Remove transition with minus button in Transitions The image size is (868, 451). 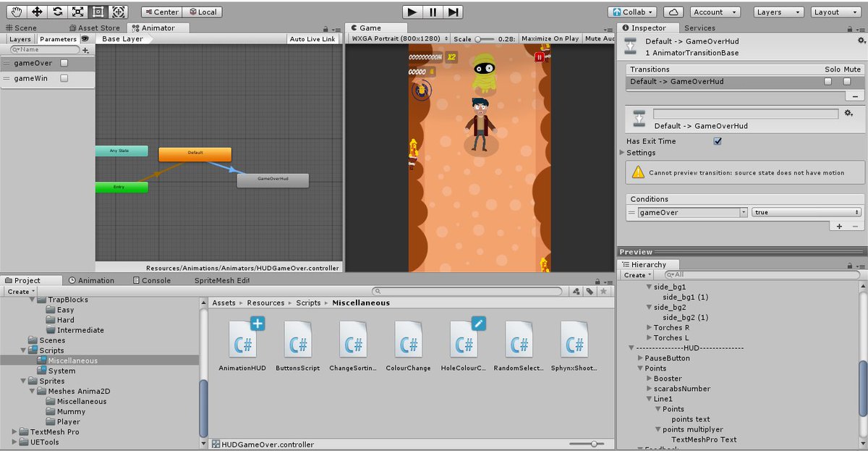tap(854, 96)
